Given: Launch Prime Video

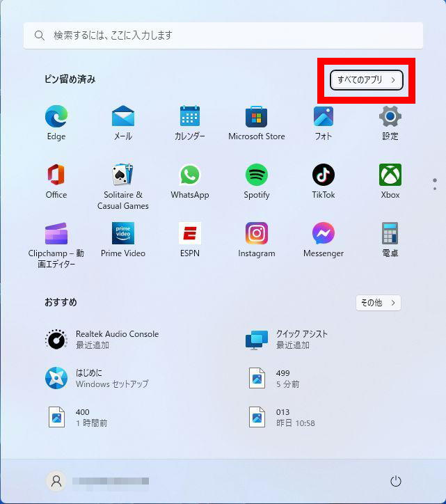Looking at the screenshot, I should (x=123, y=239).
